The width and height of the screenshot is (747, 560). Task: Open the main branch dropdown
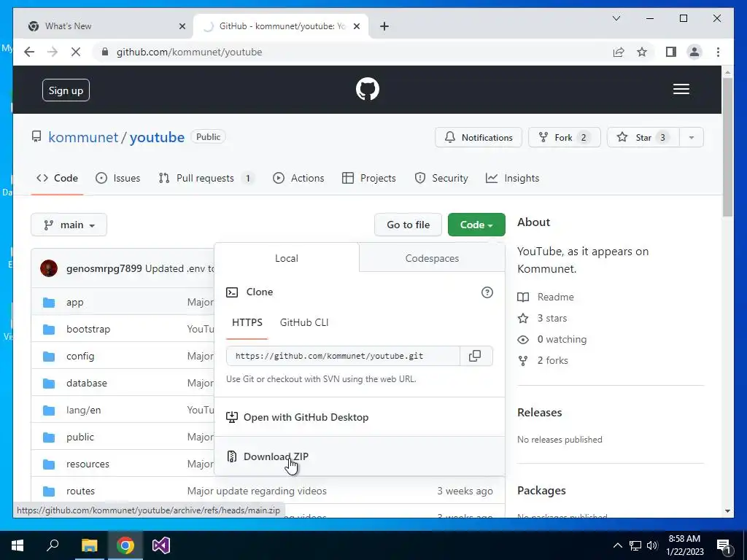[x=69, y=225]
